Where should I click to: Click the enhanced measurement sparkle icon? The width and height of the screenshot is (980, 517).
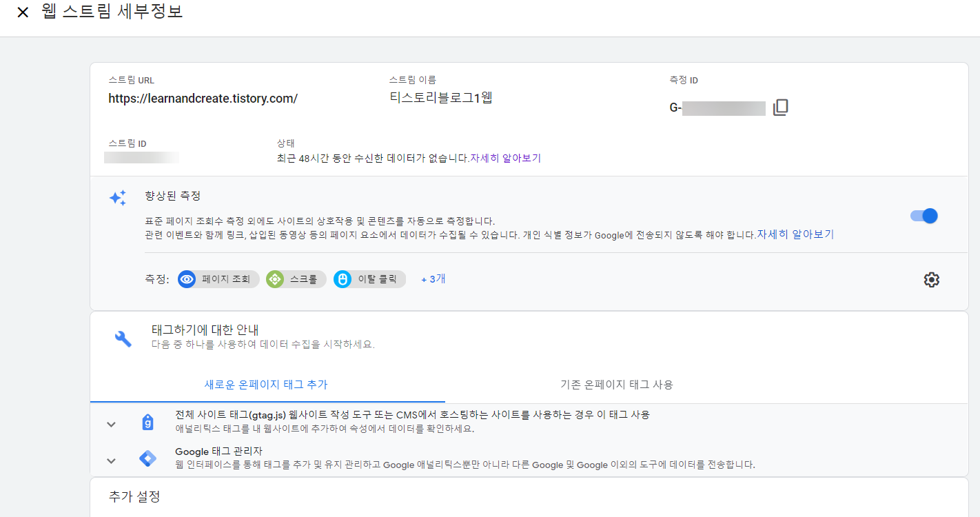coord(118,198)
